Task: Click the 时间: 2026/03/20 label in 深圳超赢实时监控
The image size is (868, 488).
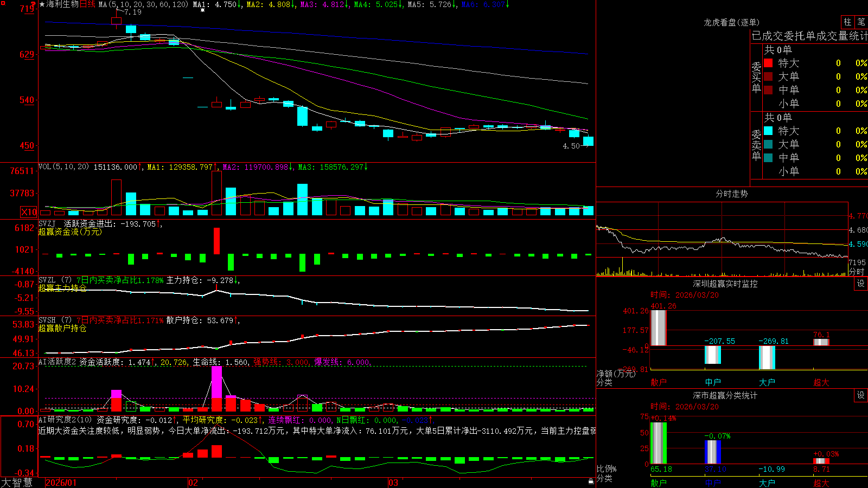Action: [x=685, y=295]
